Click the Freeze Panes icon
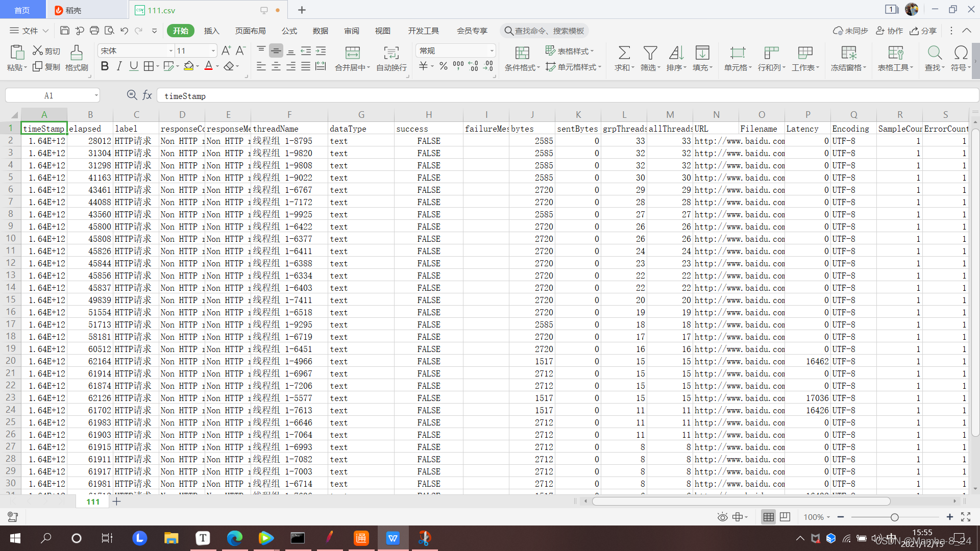Screen dimensions: 980x551 pyautogui.click(x=848, y=53)
